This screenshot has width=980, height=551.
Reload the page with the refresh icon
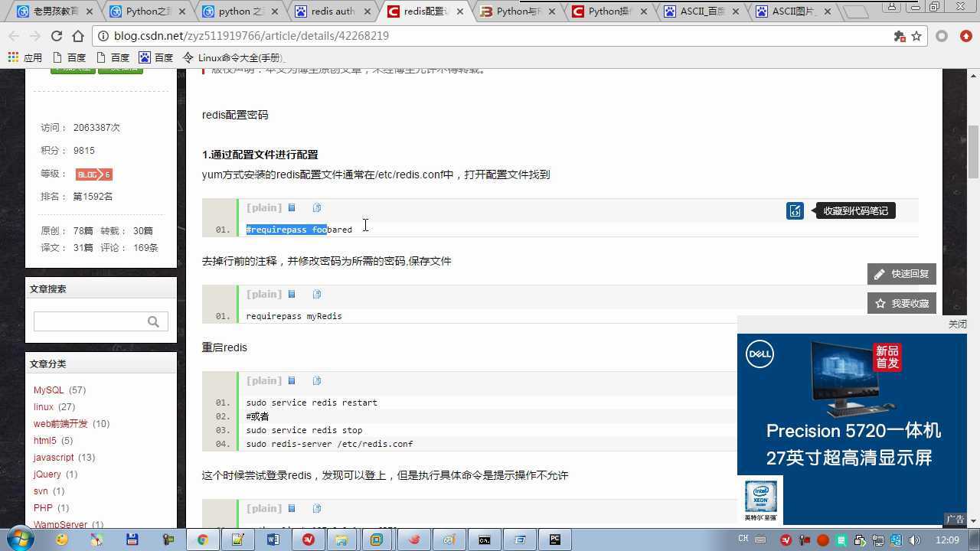[x=56, y=36]
